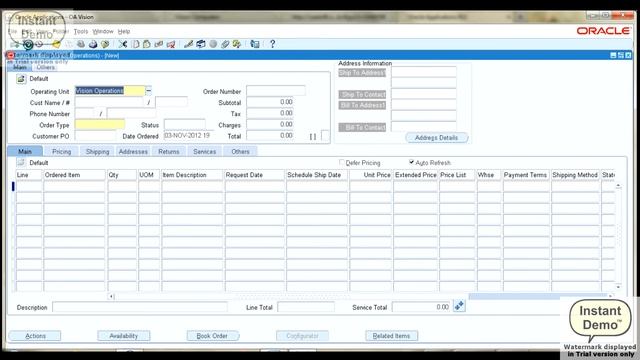Click the Payment Terms column header
The height and width of the screenshot is (360, 640).
(526, 175)
